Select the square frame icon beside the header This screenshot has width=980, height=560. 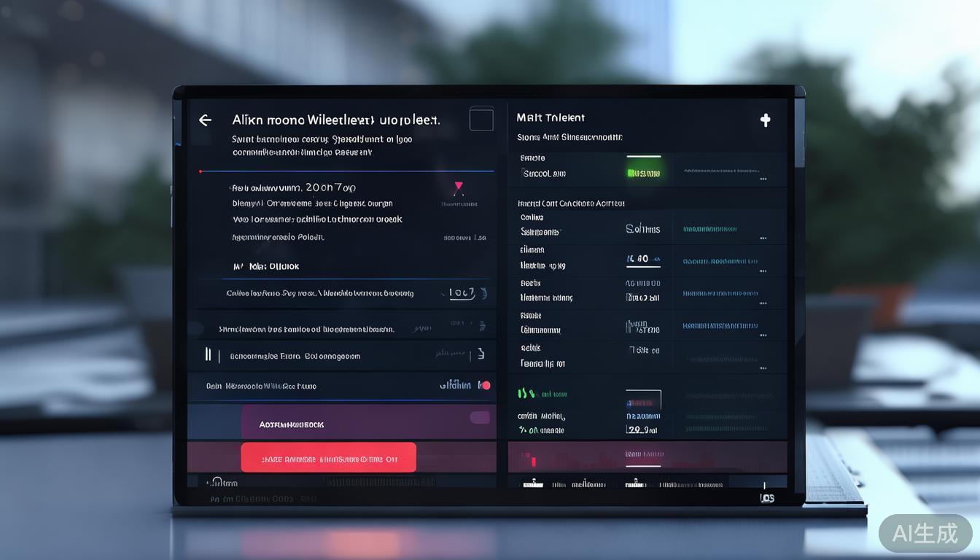pyautogui.click(x=481, y=118)
